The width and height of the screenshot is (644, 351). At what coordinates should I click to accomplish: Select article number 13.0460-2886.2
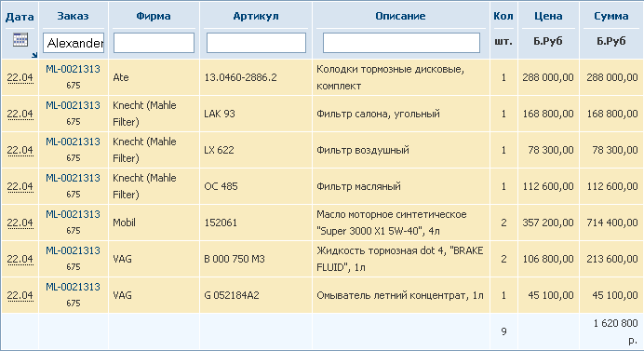click(240, 77)
